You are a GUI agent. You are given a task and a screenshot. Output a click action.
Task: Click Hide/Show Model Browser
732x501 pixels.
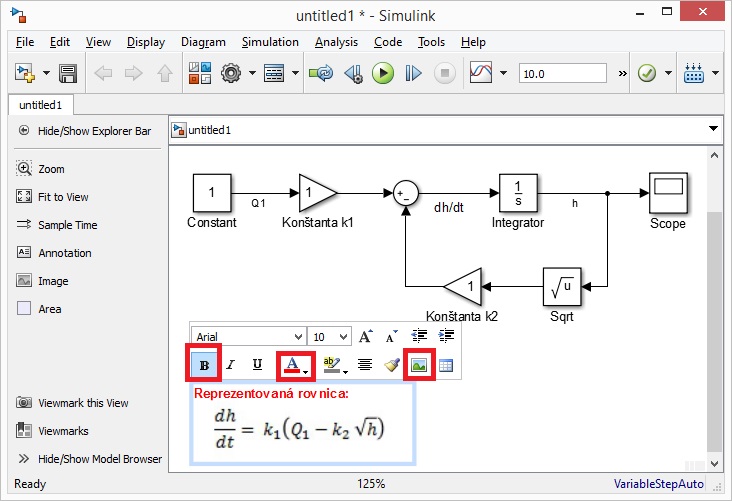point(90,459)
